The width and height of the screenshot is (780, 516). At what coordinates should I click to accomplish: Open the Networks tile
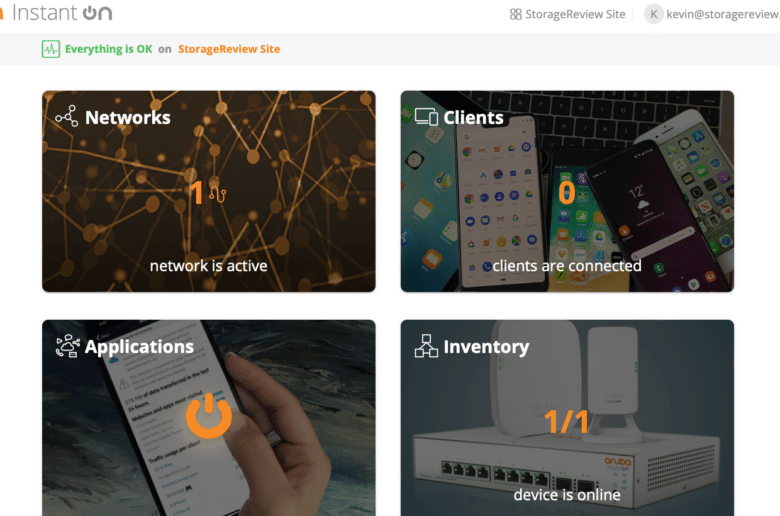point(208,191)
